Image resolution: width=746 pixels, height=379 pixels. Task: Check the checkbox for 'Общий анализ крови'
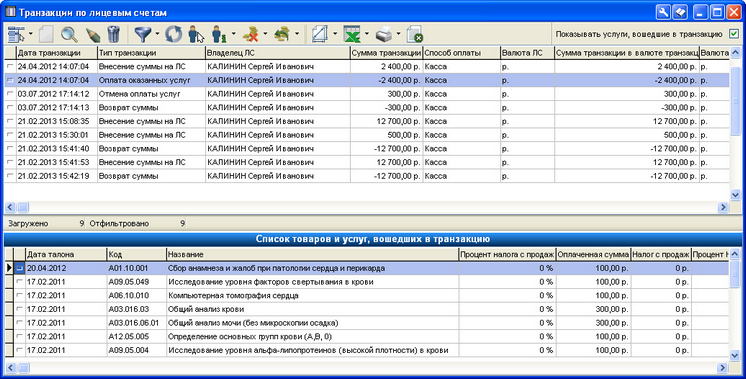(20, 309)
